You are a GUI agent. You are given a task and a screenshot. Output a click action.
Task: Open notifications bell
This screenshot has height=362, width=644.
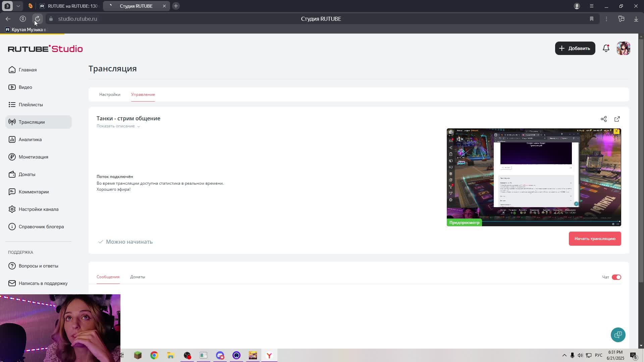tap(606, 48)
